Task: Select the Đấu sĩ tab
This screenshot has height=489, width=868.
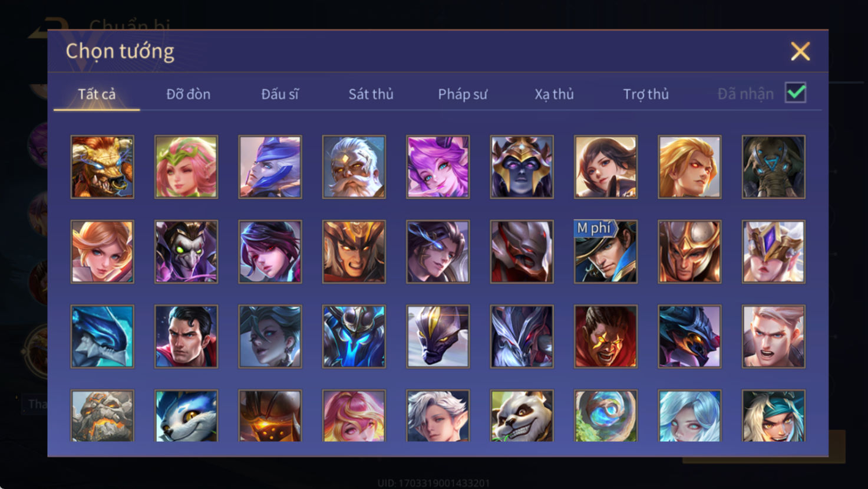Action: click(x=280, y=94)
